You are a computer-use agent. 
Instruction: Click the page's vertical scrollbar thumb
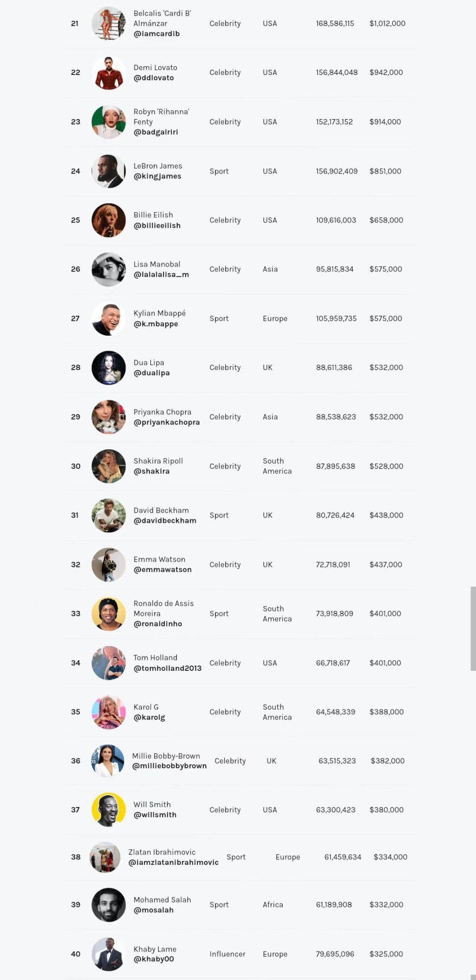pyautogui.click(x=473, y=628)
